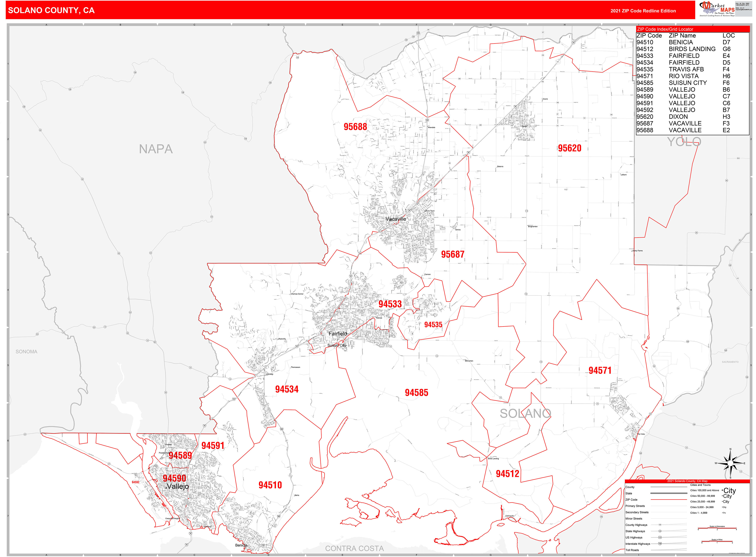Click the SOLANO COUNTY, CA title text

pos(51,10)
